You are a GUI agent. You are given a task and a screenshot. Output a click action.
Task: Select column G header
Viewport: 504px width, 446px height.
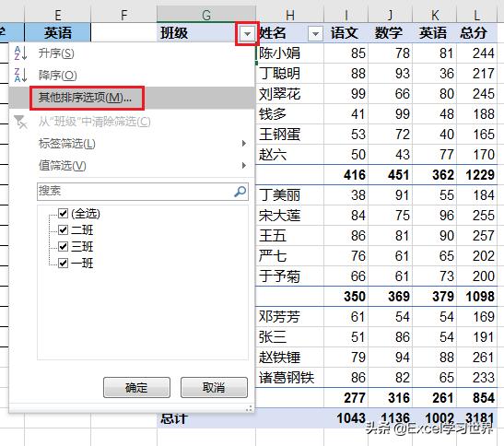[206, 15]
